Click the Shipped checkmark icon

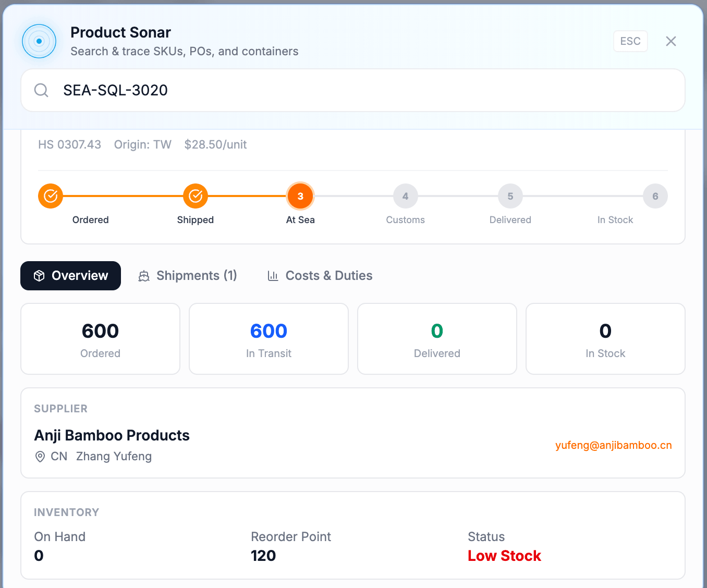pos(195,196)
